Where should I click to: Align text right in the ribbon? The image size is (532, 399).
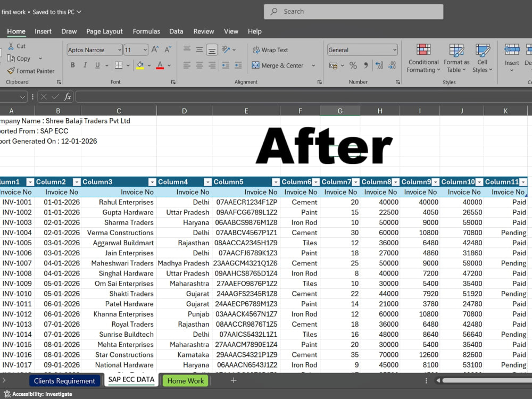[x=212, y=65]
